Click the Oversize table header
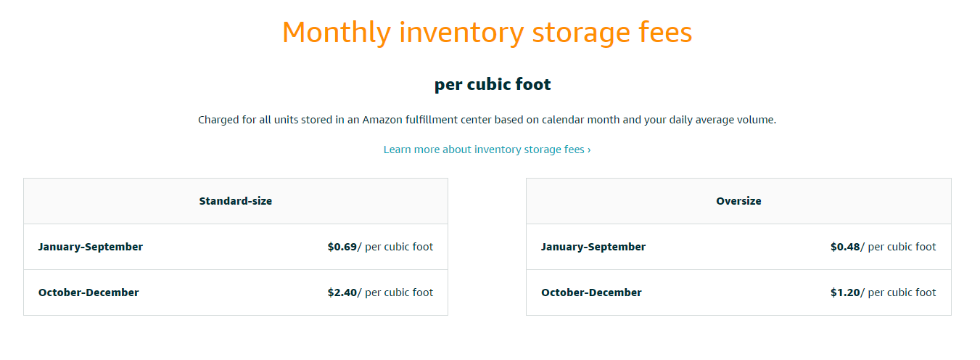 (x=738, y=201)
